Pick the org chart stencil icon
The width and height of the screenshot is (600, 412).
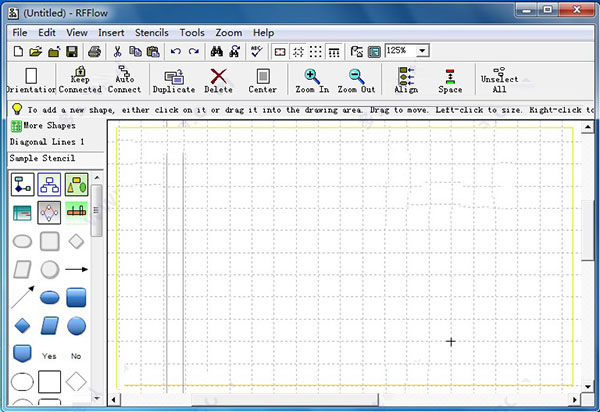point(49,185)
